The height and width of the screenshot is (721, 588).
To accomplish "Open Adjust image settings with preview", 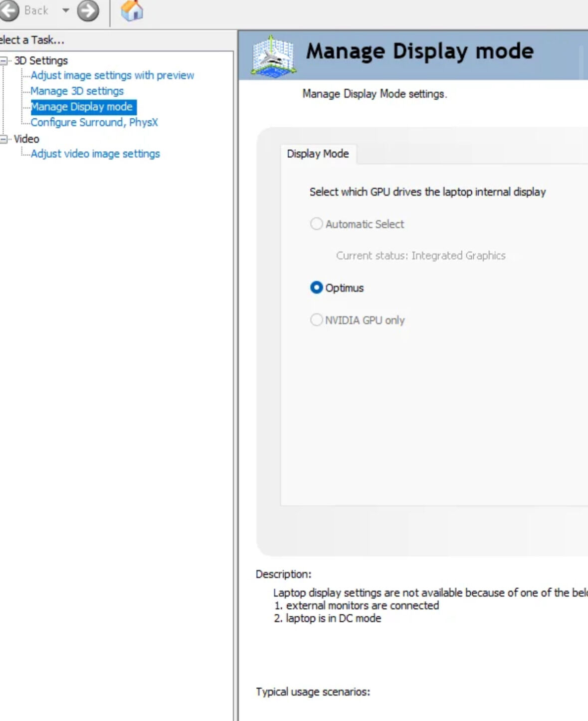I will pyautogui.click(x=112, y=75).
